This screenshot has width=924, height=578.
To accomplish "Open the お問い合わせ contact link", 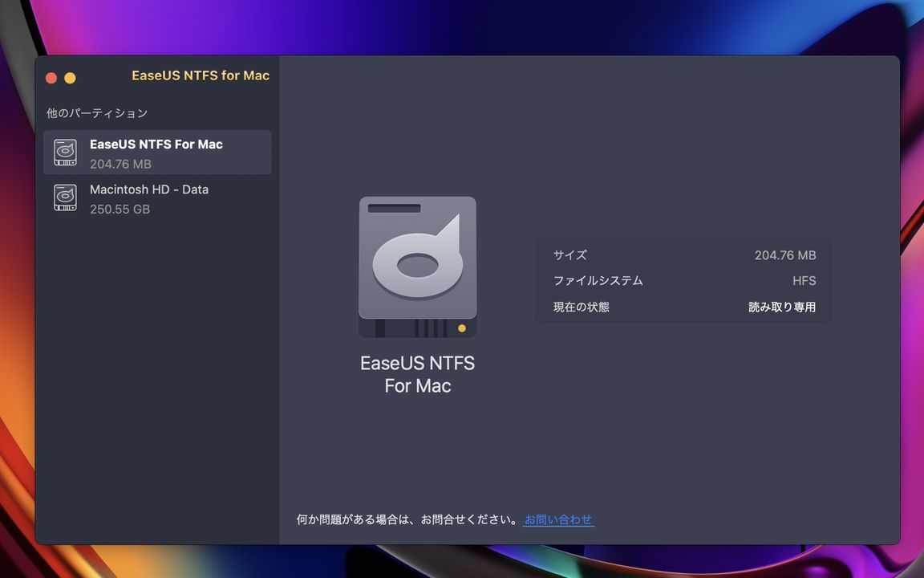I will tap(558, 519).
